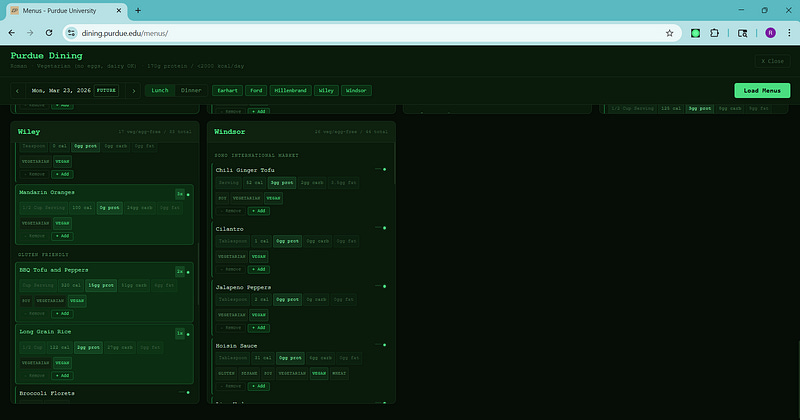The height and width of the screenshot is (420, 800).
Task: Click the 2x quantity badge on BBQ Tofu
Action: click(180, 271)
